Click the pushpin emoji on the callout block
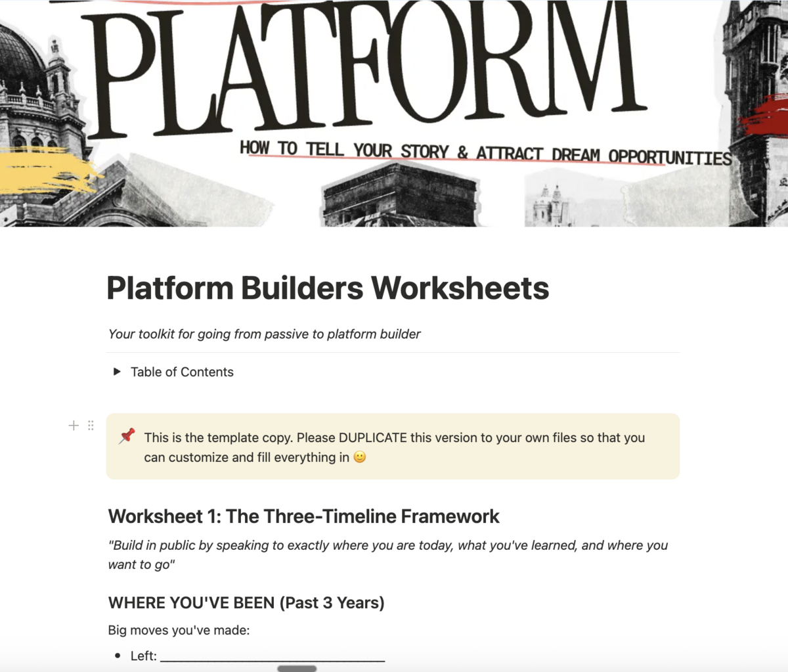This screenshot has width=788, height=672. pyautogui.click(x=127, y=436)
